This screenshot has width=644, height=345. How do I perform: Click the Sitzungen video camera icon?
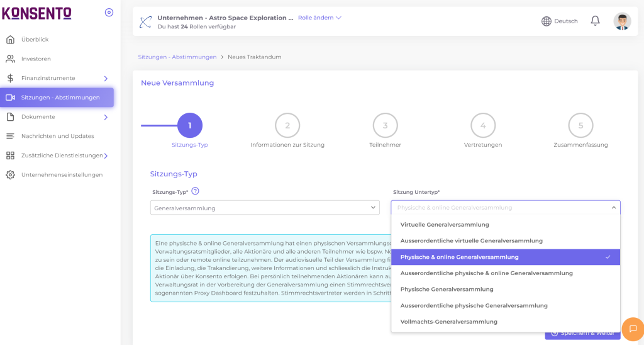[10, 98]
